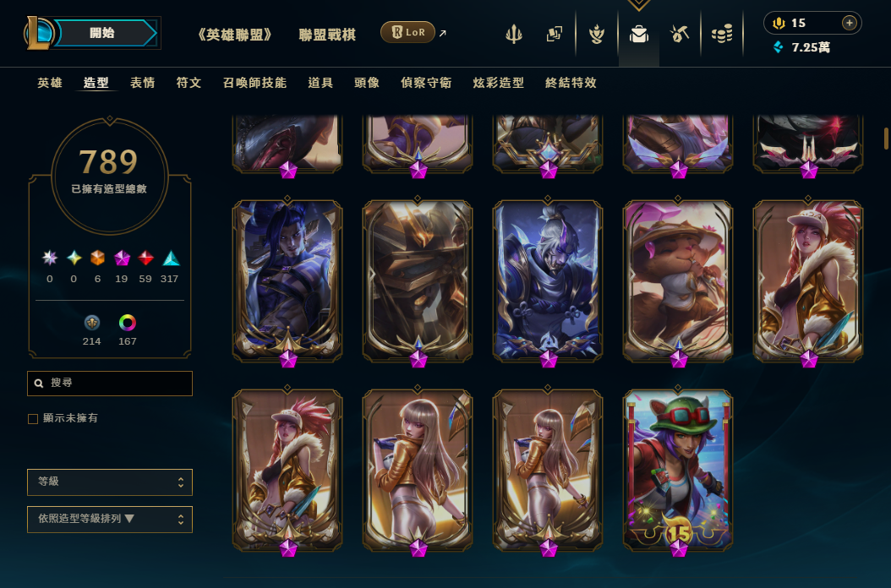Enable the 顯示未擁有 checkbox
Viewport: 891px width, 588px height.
(33, 419)
